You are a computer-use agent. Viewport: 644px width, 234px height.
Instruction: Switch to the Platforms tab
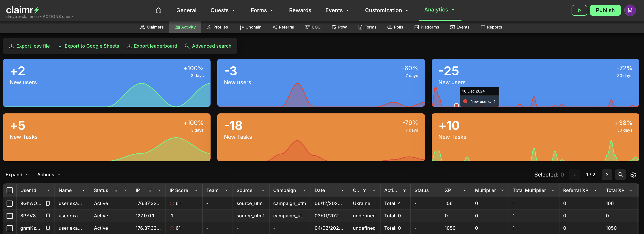click(x=426, y=27)
